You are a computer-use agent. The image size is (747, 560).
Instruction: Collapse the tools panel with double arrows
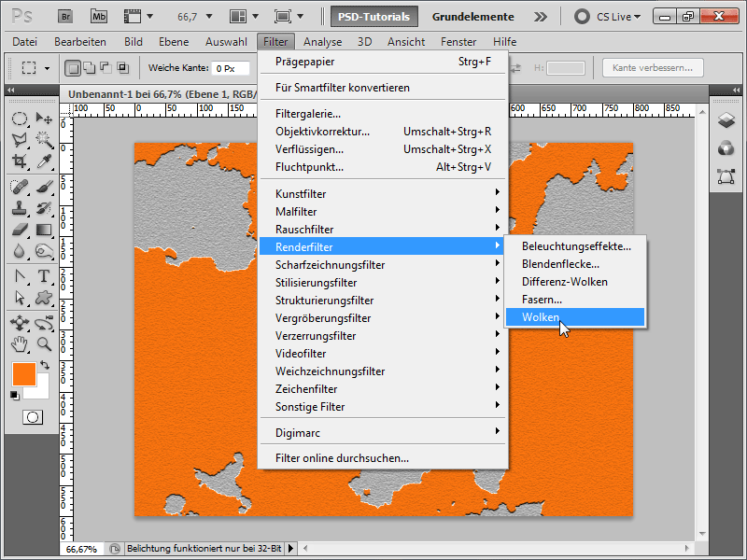pos(11,90)
